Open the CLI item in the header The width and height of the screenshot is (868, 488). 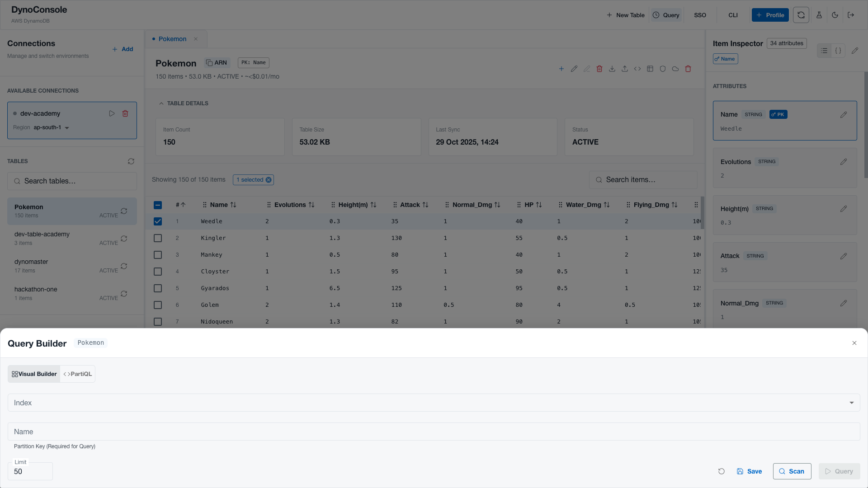tap(733, 15)
